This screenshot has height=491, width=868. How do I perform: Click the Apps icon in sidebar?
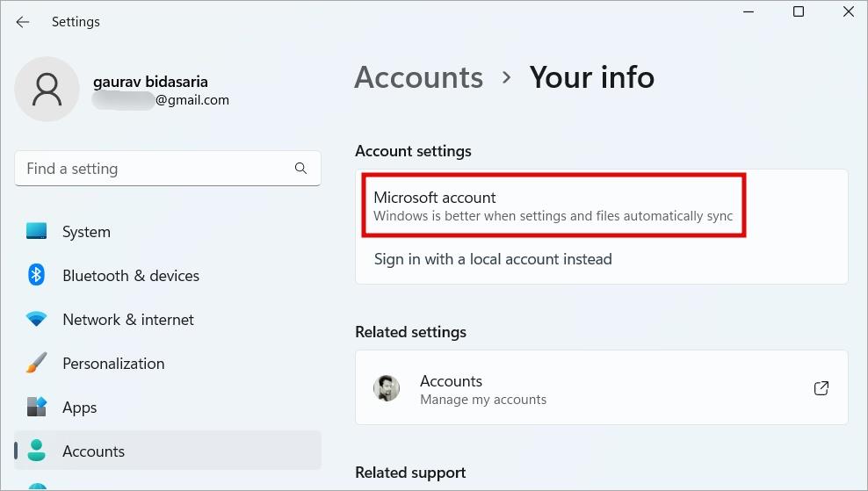pyautogui.click(x=37, y=407)
